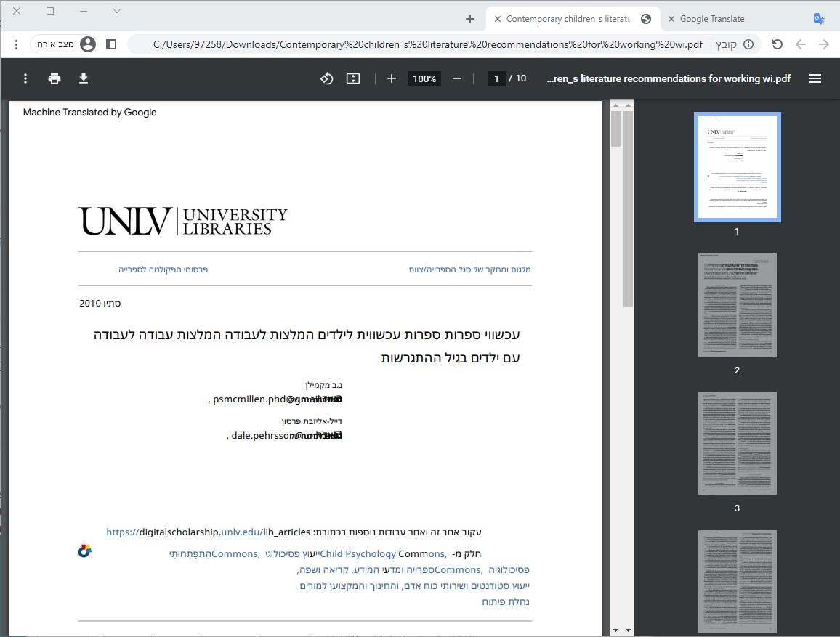Print the PDF document
The width and height of the screenshot is (840, 637).
[54, 78]
